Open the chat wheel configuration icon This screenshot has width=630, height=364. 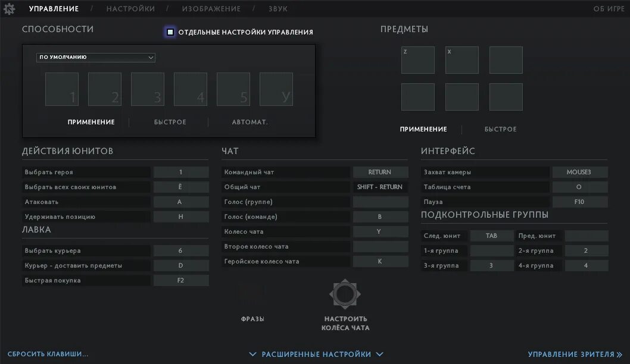(x=345, y=294)
